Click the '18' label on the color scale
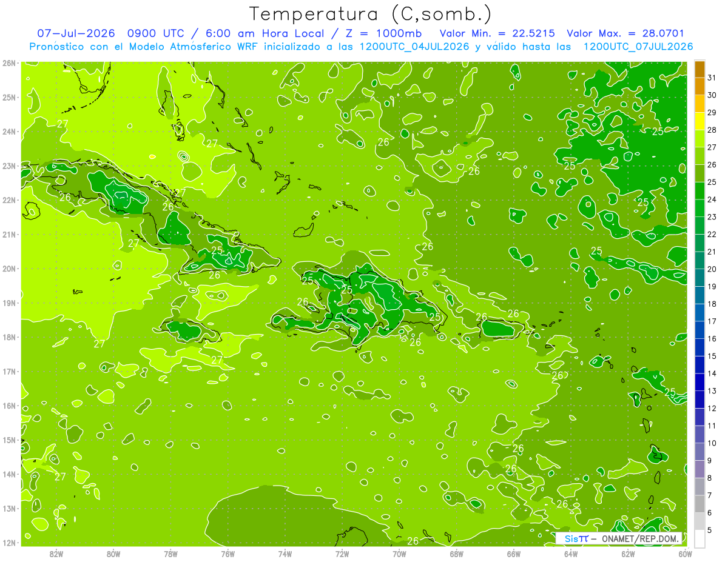728x562 pixels. point(712,304)
